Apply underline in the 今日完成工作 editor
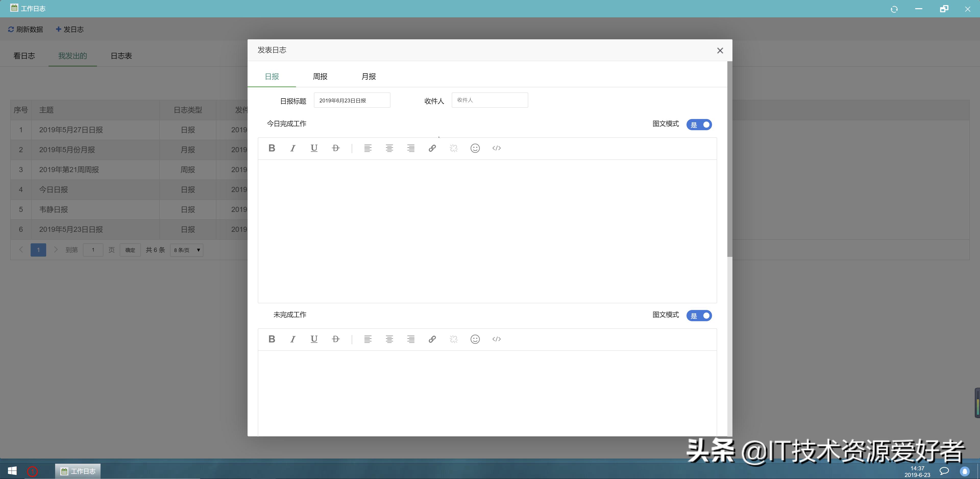980x479 pixels. pyautogui.click(x=314, y=148)
